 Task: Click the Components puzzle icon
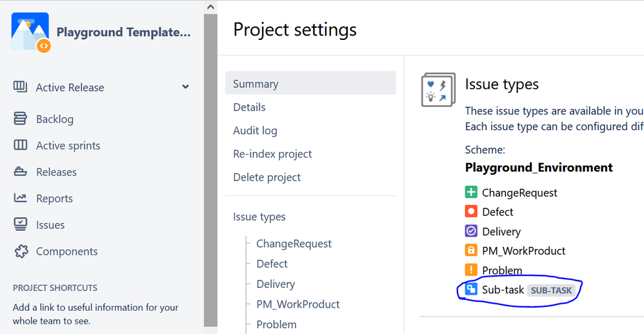click(x=21, y=251)
